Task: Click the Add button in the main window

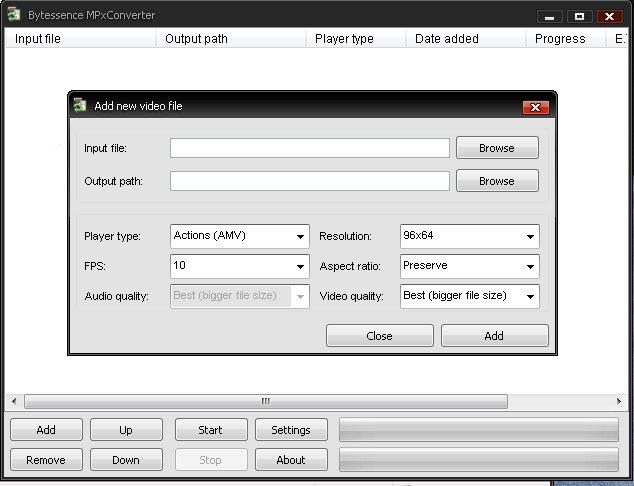Action: coord(46,429)
